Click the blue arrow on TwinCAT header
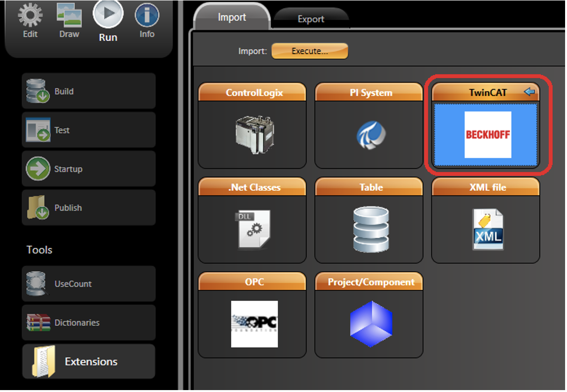 coord(530,92)
